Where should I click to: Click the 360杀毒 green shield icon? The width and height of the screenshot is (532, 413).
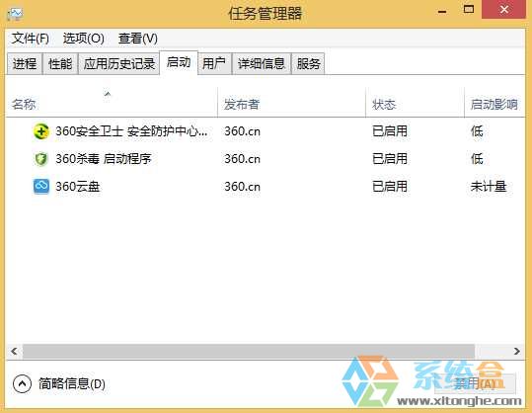point(41,159)
